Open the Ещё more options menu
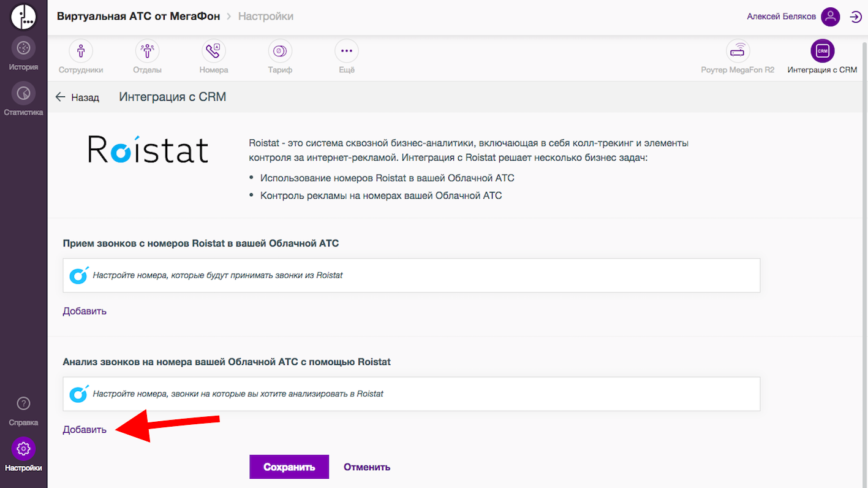Image resolution: width=868 pixels, height=488 pixels. coord(347,57)
